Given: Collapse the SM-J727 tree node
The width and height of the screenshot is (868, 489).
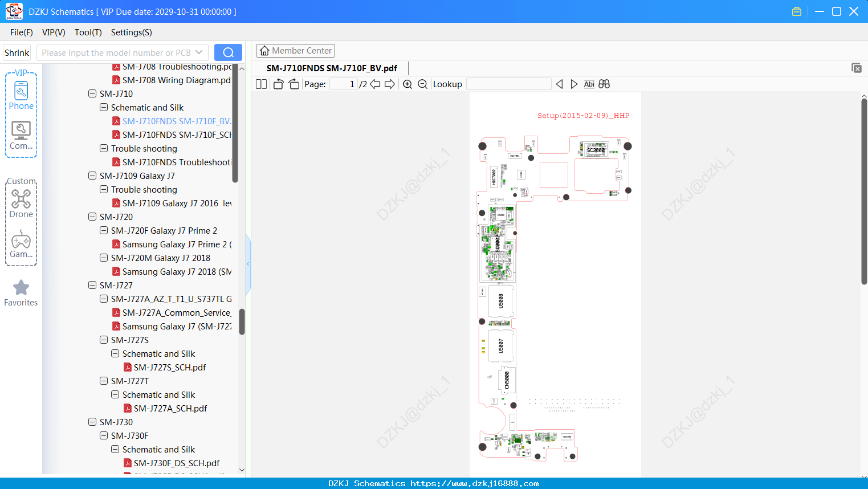Looking at the screenshot, I should (92, 285).
